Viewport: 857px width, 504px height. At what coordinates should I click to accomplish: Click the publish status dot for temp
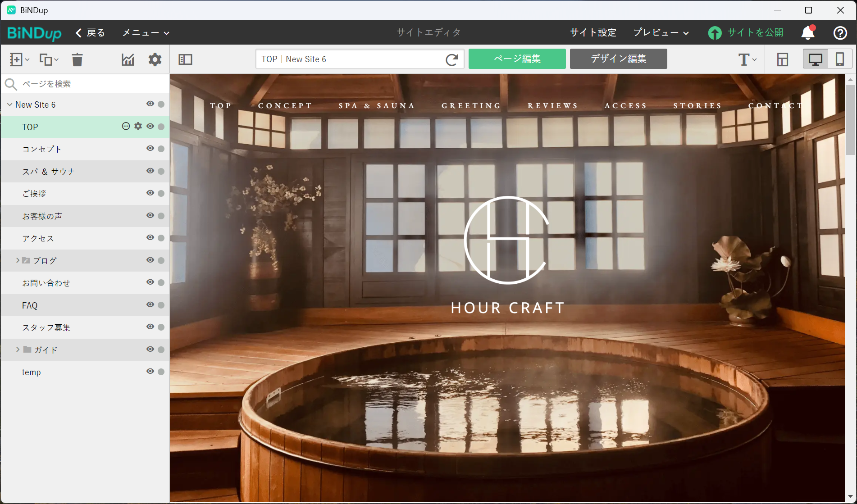pyautogui.click(x=161, y=372)
